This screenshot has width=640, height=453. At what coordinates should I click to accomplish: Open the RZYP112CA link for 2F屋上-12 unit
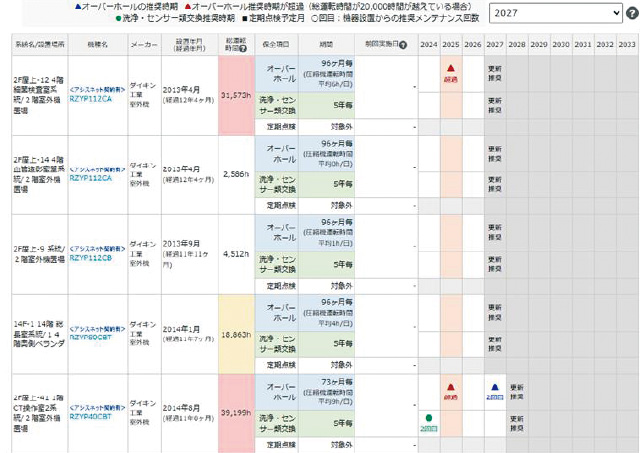click(x=89, y=99)
